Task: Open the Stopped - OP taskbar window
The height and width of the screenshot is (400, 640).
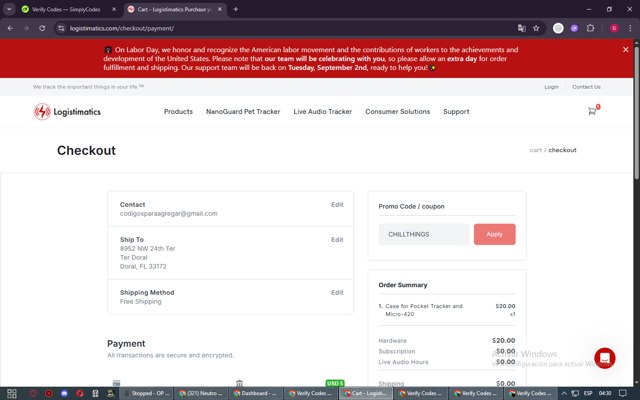Action: 147,393
